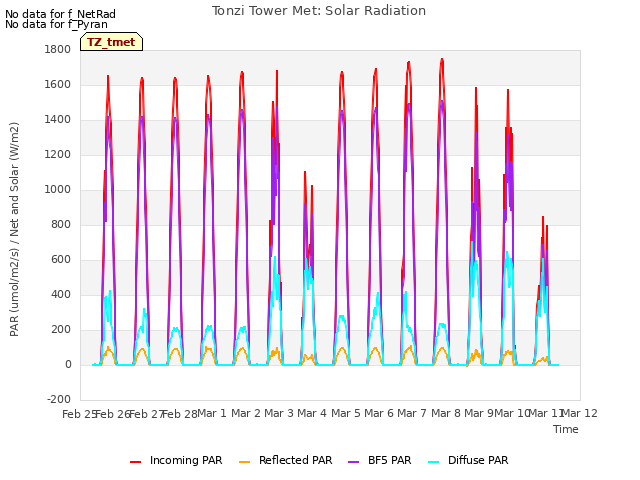This screenshot has height=480, width=640.
Task: Click the Mar 2 x-axis date label
Action: point(246,413)
